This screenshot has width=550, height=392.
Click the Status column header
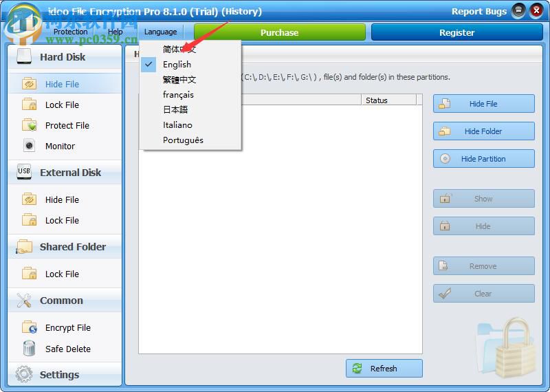click(388, 100)
